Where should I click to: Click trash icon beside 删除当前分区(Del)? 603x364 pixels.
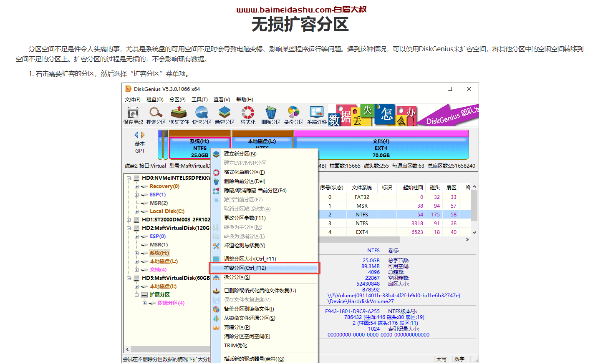pos(216,181)
